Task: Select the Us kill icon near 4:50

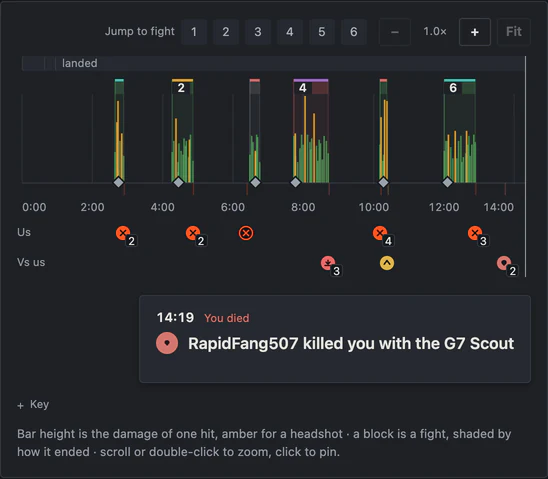Action: [193, 233]
